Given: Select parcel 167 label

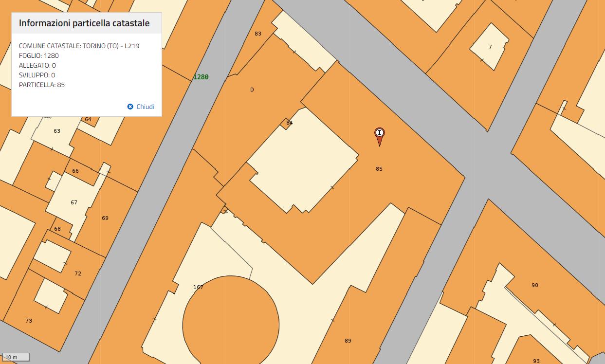Looking at the screenshot, I should point(198,287).
